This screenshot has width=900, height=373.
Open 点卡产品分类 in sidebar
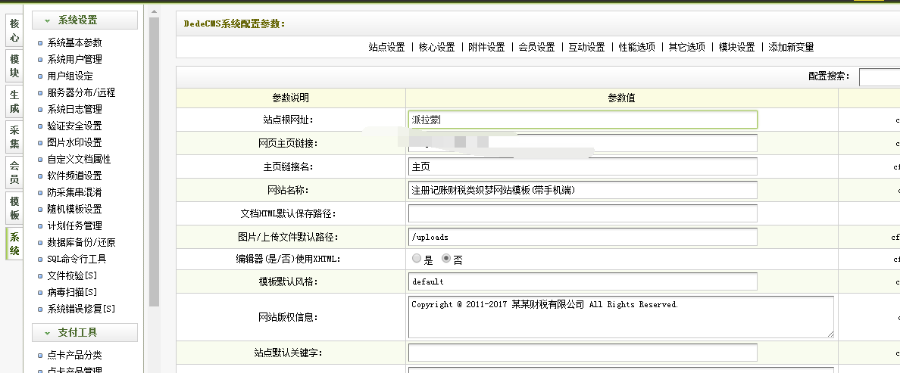[75, 355]
